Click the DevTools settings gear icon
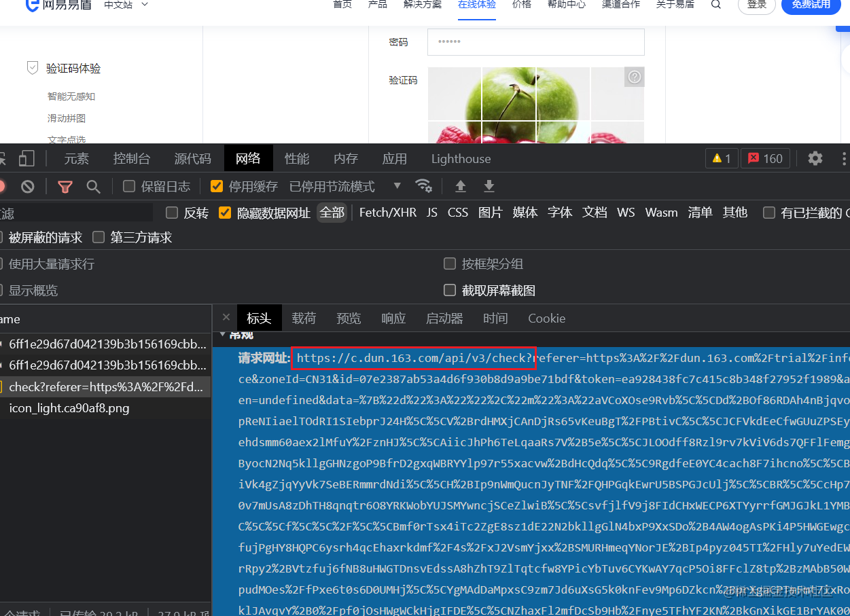The width and height of the screenshot is (850, 616). point(815,158)
